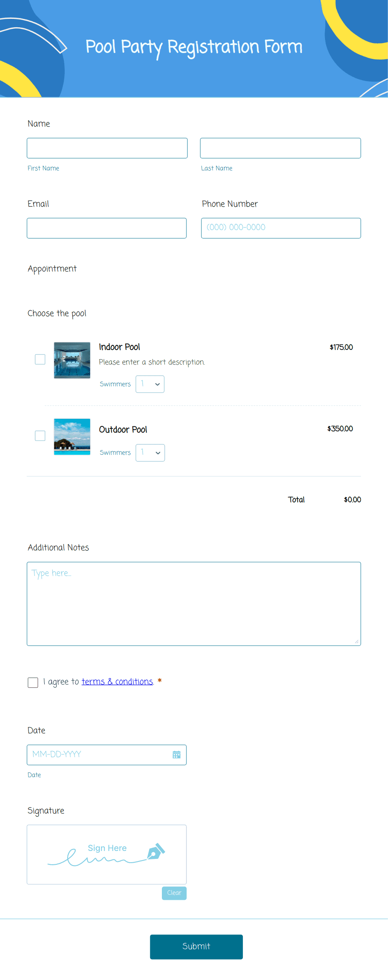Focus the Last Name input field
Screen dimensions: 388x980
click(x=280, y=148)
